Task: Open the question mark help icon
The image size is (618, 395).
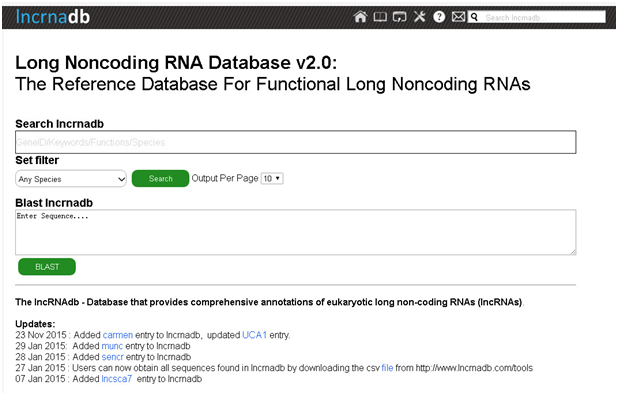Action: (439, 17)
